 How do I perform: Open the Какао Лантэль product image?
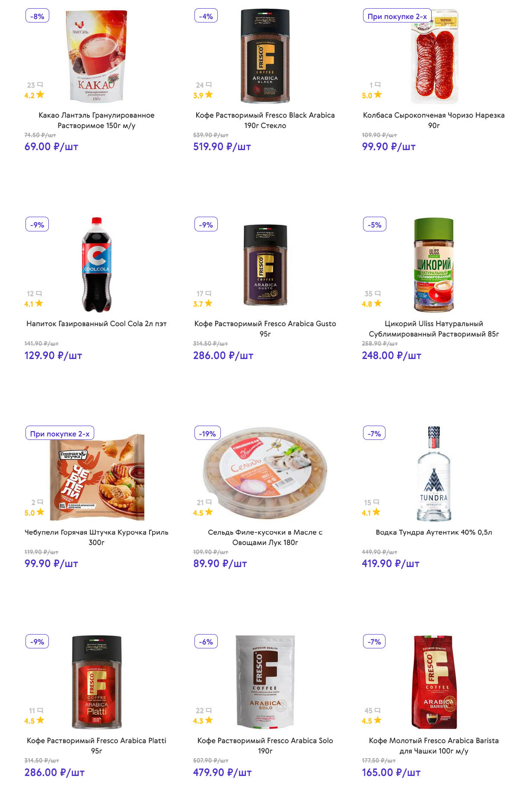tap(96, 56)
